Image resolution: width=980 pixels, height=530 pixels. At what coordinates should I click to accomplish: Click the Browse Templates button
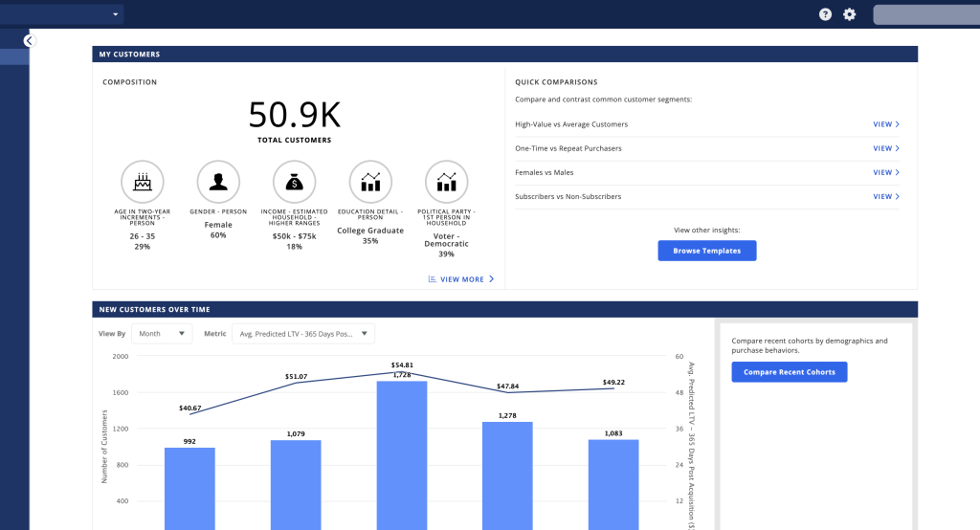[706, 251]
